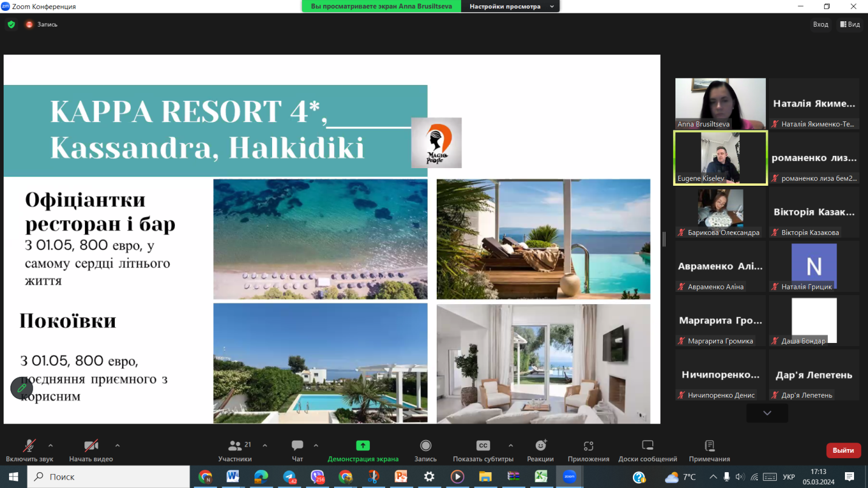This screenshot has height=488, width=868.
Task: Select Барикова Олександра's video tile
Action: (720, 212)
